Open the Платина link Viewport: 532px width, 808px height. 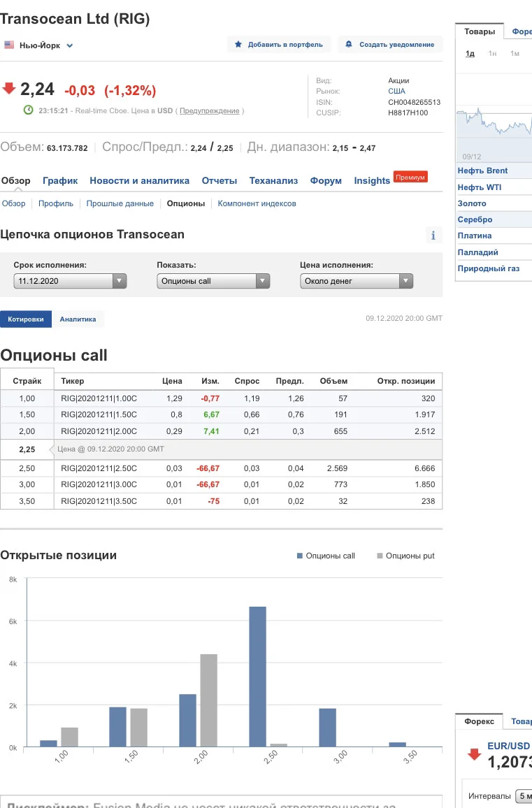(474, 236)
